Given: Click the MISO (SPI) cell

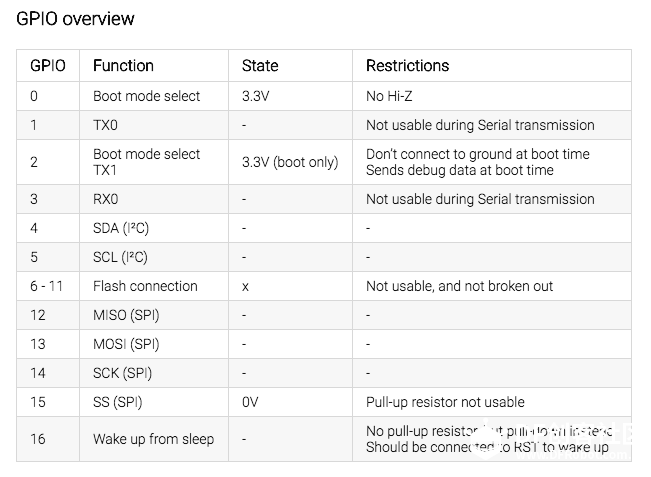Looking at the screenshot, I should pos(154,315).
